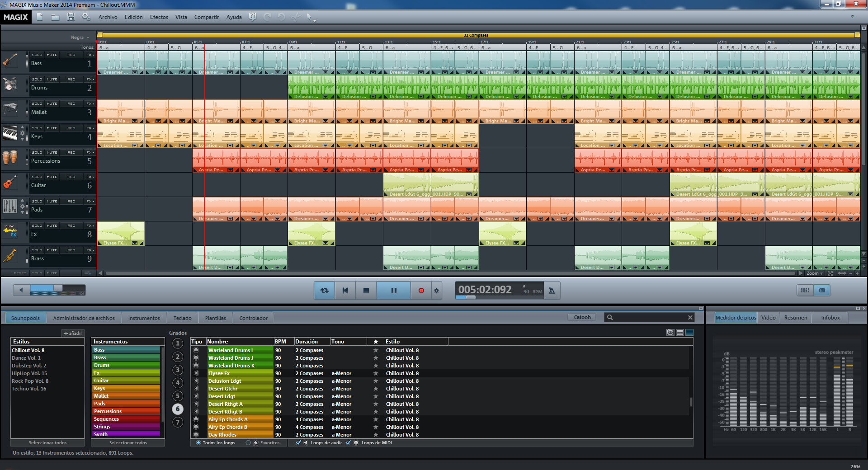Solo the Drums track
The image size is (868, 470).
point(37,80)
